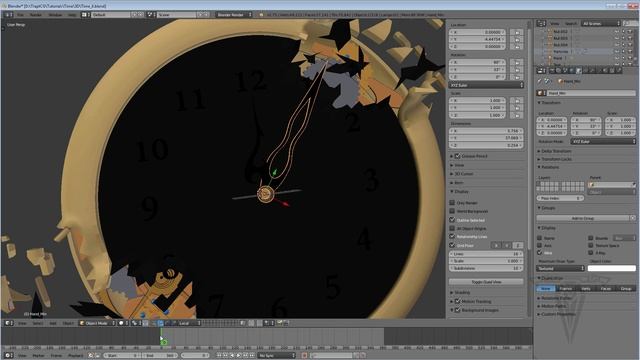Screen dimensions: 640x360
Task: Lock the Rotation X value in N panel
Action: 517,62
